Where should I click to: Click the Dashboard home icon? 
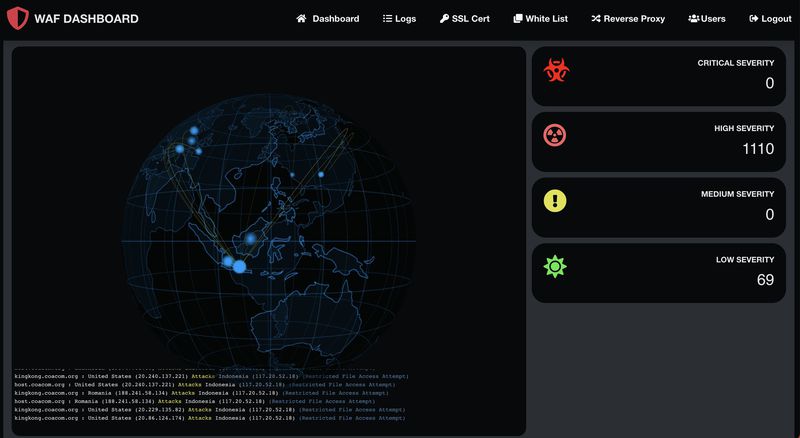pos(301,18)
